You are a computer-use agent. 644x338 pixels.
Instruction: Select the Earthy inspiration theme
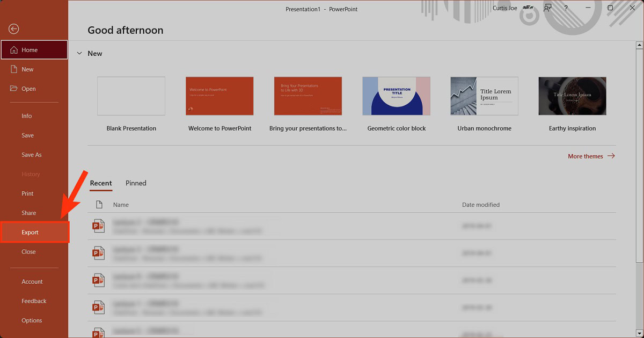pos(573,96)
